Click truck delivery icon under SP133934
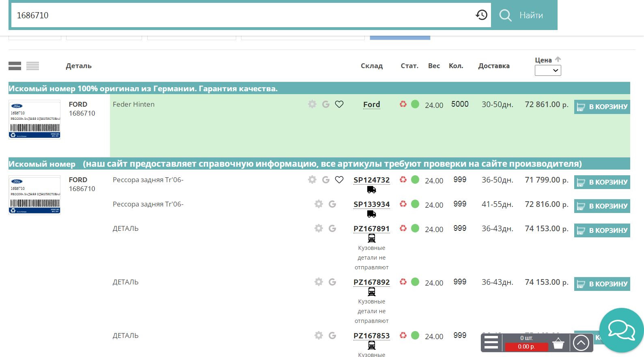 point(372,214)
